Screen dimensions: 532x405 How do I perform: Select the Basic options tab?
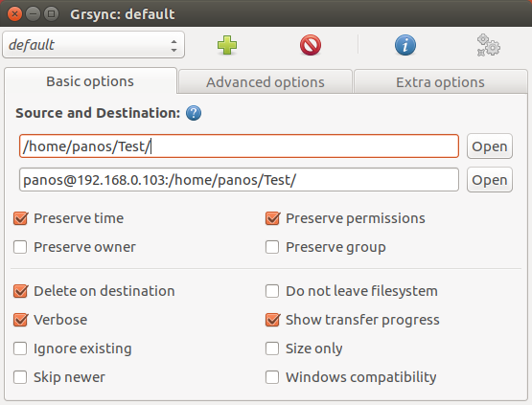[90, 81]
